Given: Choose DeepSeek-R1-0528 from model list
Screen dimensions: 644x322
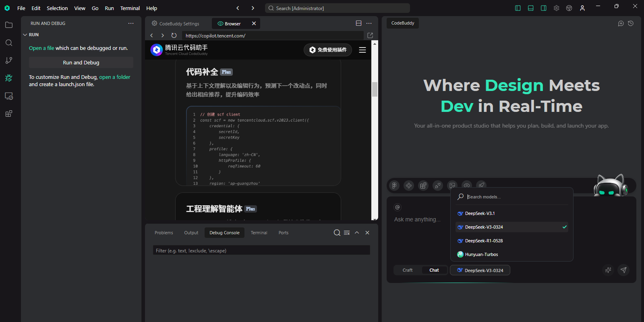Looking at the screenshot, I should [x=511, y=241].
